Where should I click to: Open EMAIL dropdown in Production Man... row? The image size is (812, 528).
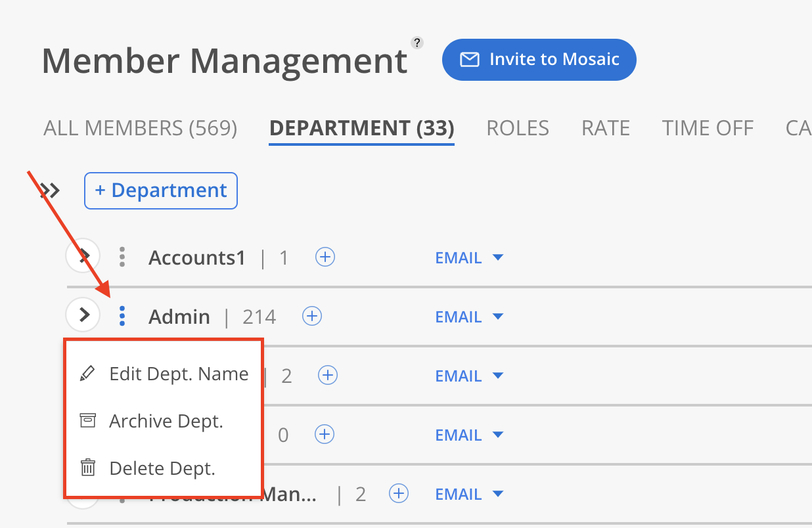point(468,495)
